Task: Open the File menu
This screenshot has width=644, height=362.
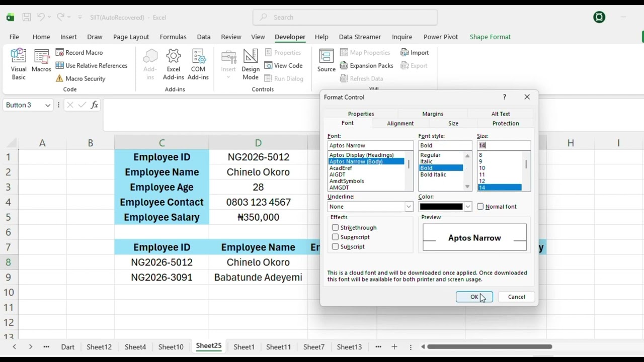Action: [x=14, y=37]
